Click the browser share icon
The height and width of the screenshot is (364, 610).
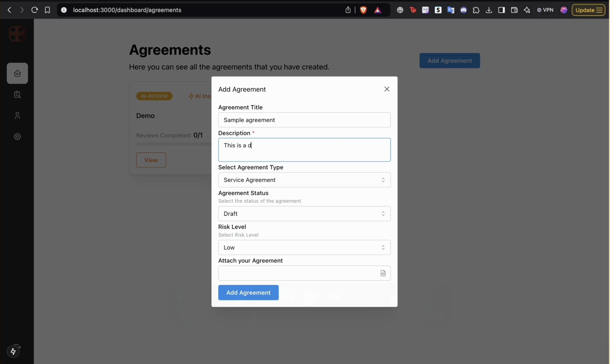348,10
